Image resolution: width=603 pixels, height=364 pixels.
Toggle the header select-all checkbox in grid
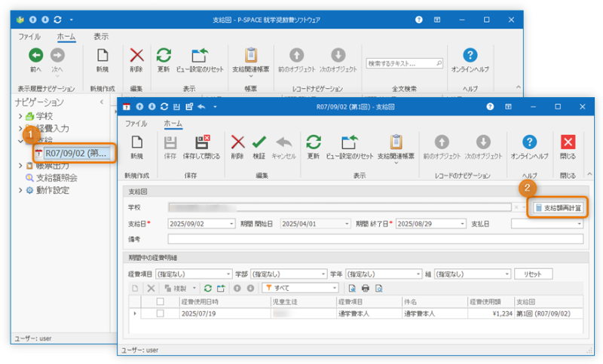[x=159, y=301]
